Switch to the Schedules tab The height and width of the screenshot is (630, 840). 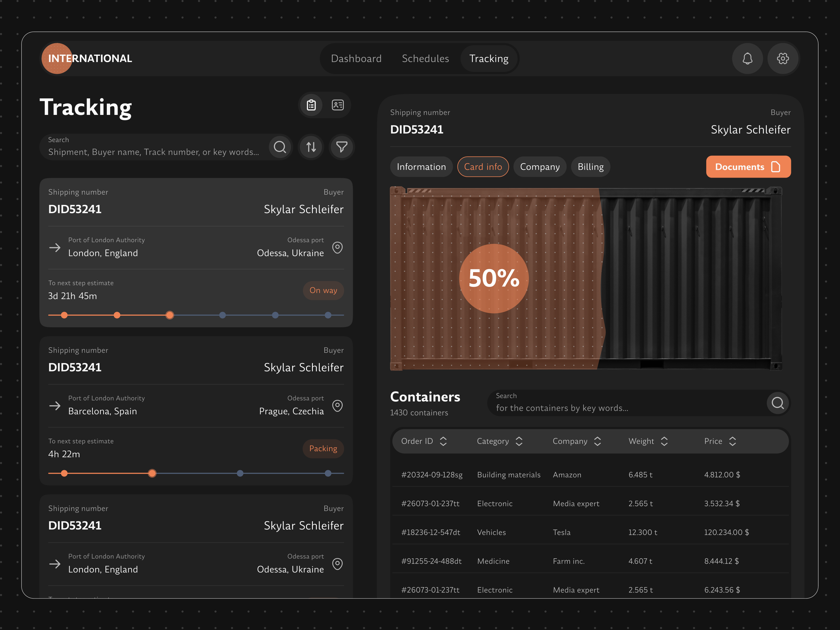coord(425,58)
